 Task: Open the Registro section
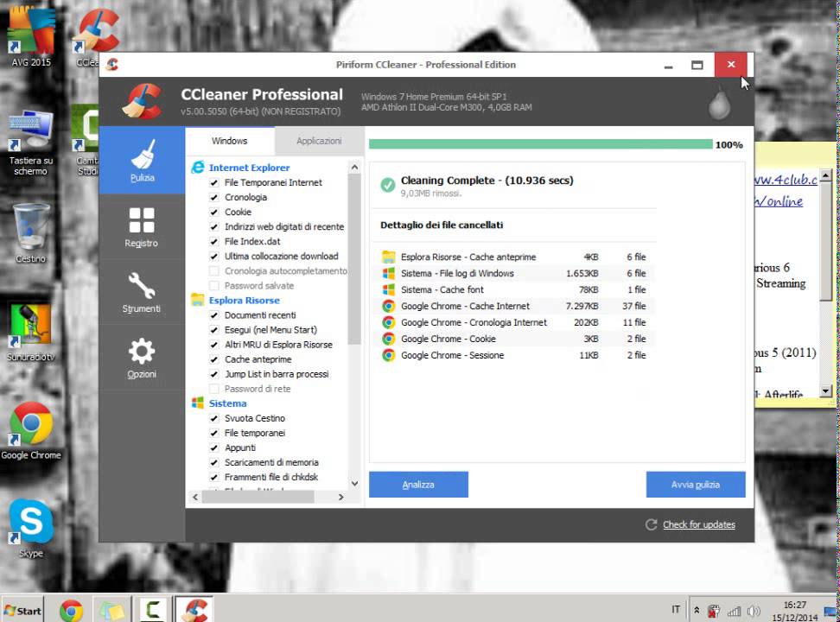(x=142, y=227)
